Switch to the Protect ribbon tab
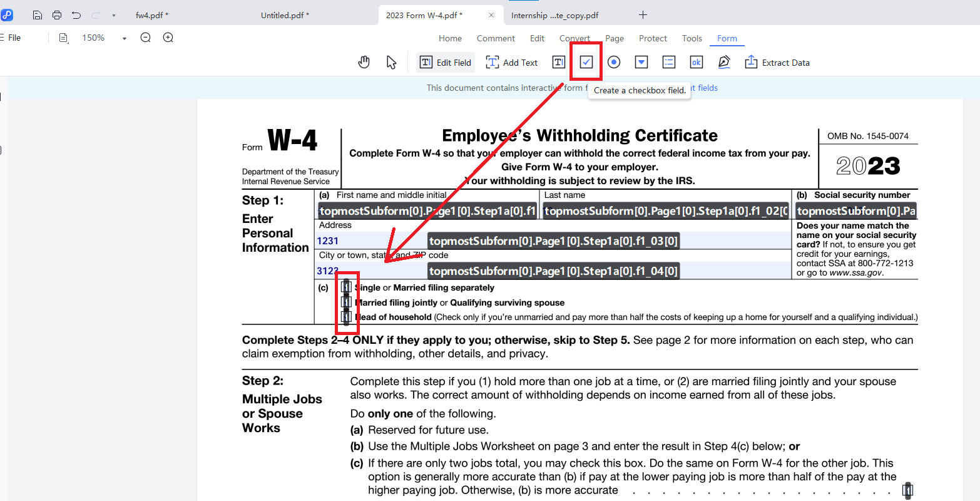 (653, 38)
